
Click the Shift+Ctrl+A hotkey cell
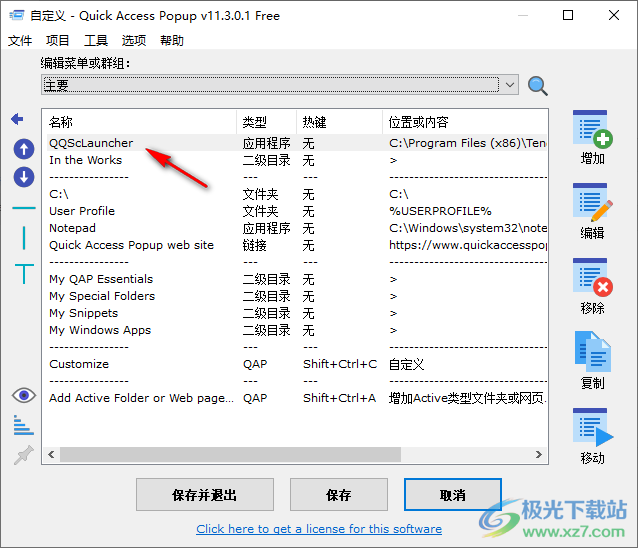[339, 398]
